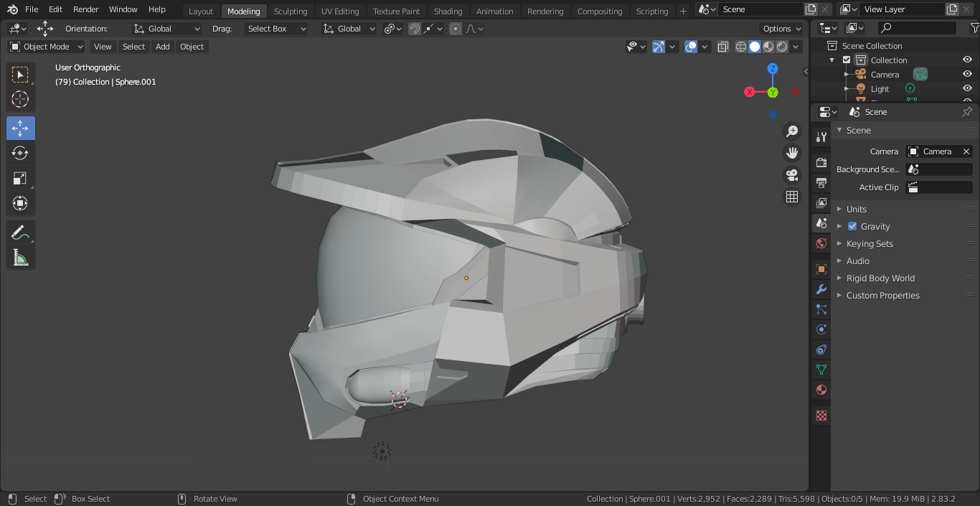Screen dimensions: 980x506
Task: Open the Drag Select Box dropdown
Action: click(x=275, y=29)
